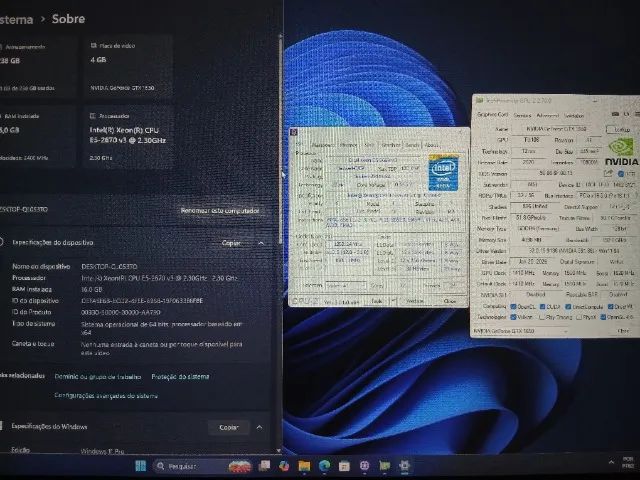The width and height of the screenshot is (640, 480).
Task: Toggle the Ray Tracing checkbox in GPU-Z
Action: tap(542, 317)
